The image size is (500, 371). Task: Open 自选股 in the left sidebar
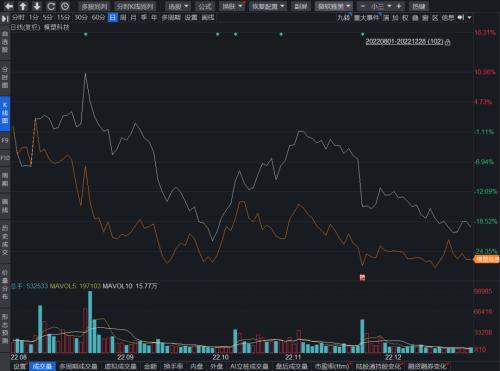pyautogui.click(x=5, y=42)
